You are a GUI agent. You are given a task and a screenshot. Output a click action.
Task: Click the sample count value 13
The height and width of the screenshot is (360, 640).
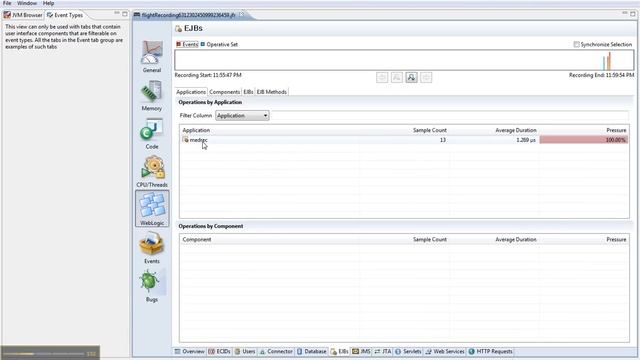pyautogui.click(x=443, y=140)
